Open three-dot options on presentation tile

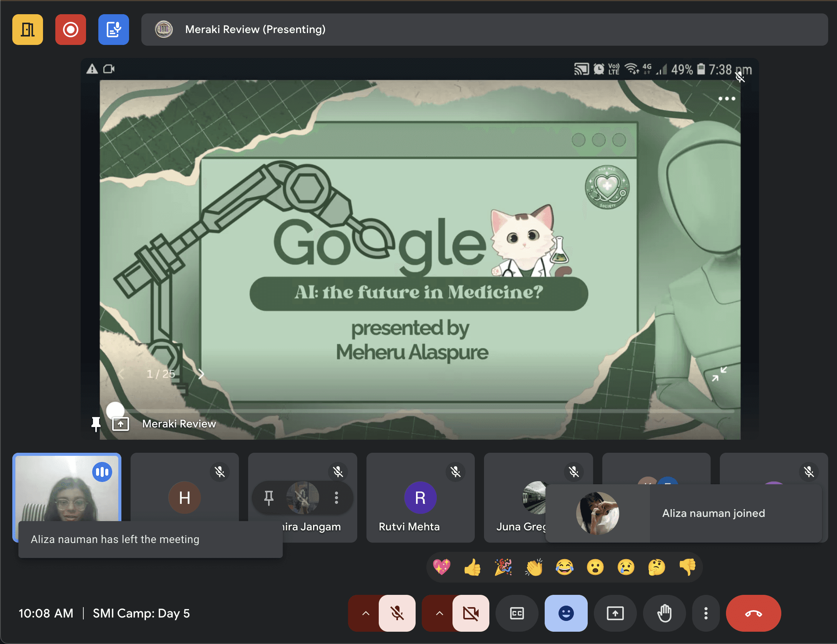[727, 99]
